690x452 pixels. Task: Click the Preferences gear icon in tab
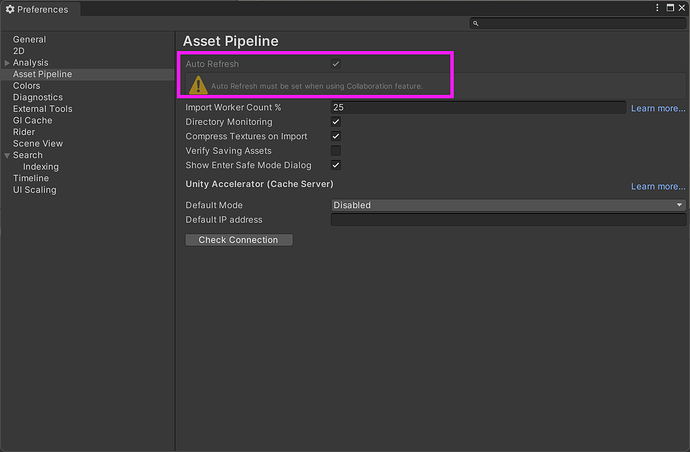coord(11,9)
